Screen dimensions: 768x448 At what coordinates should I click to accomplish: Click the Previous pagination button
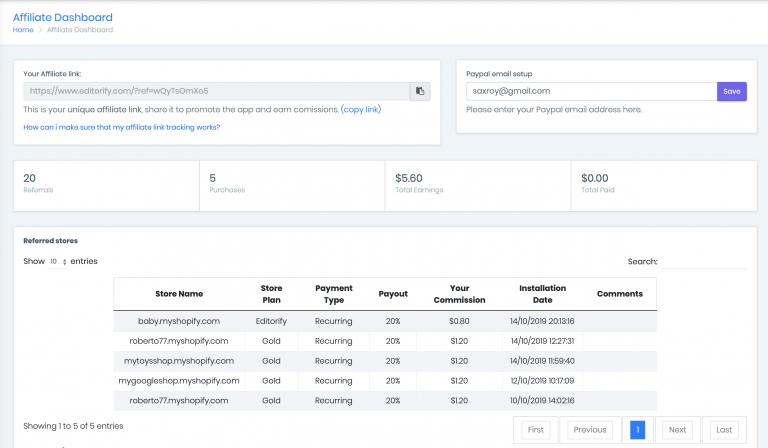(590, 430)
